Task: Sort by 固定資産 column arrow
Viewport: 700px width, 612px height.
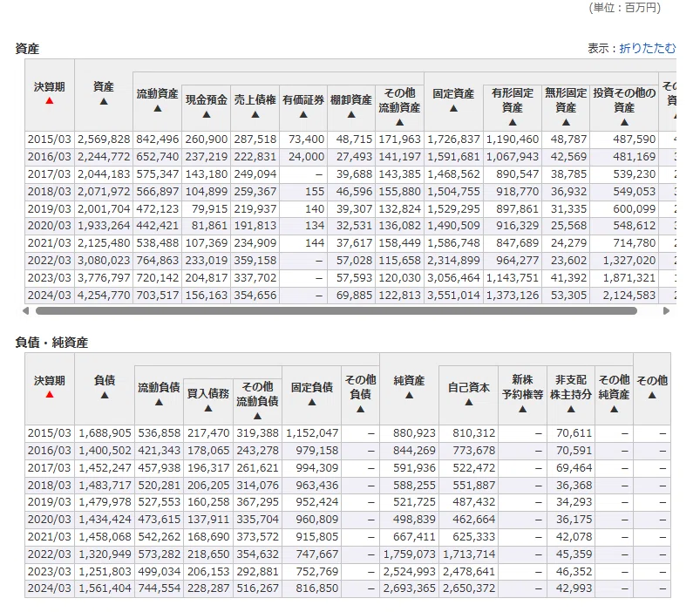Action: click(453, 108)
